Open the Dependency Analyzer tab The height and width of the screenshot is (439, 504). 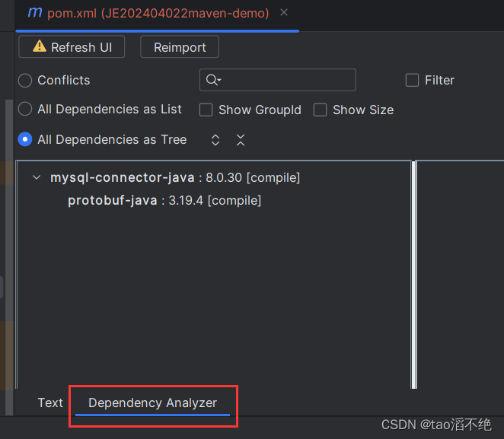pos(153,403)
